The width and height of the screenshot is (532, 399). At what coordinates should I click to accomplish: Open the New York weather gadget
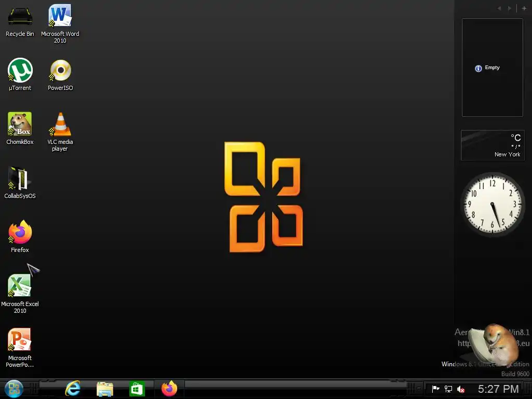493,145
